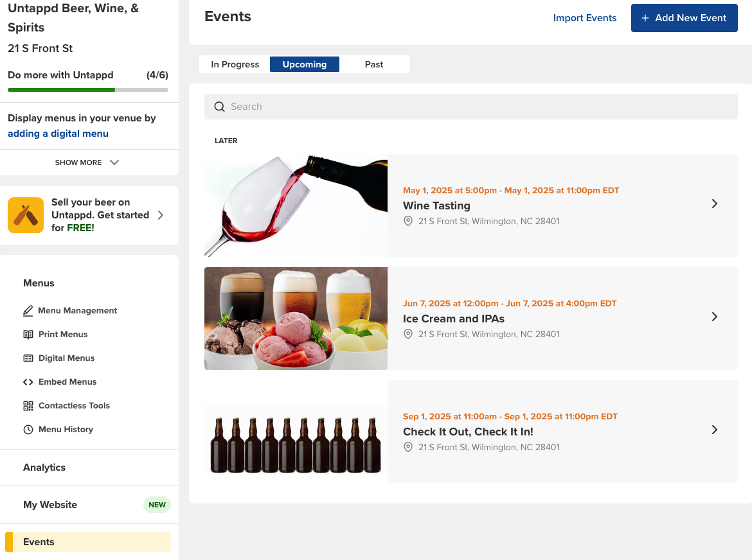This screenshot has height=560, width=752.
Task: Open Wine Tasting via its chevron arrow
Action: tap(715, 204)
